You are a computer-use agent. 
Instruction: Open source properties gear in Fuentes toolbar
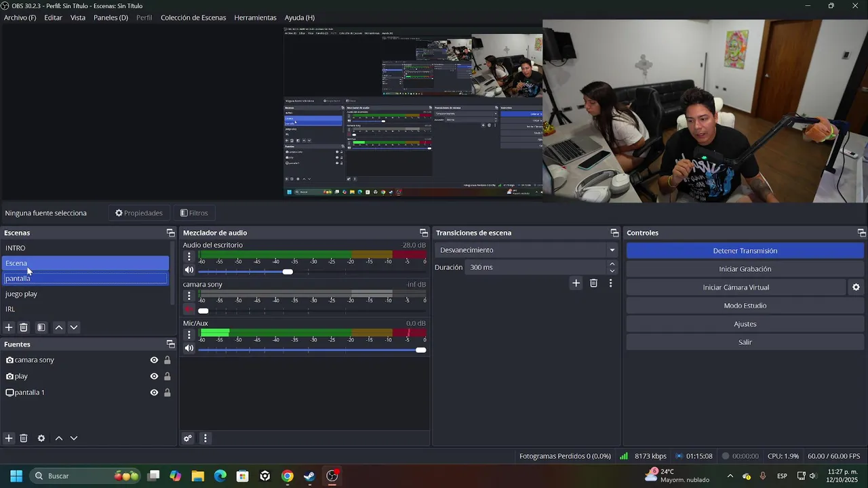click(x=41, y=439)
